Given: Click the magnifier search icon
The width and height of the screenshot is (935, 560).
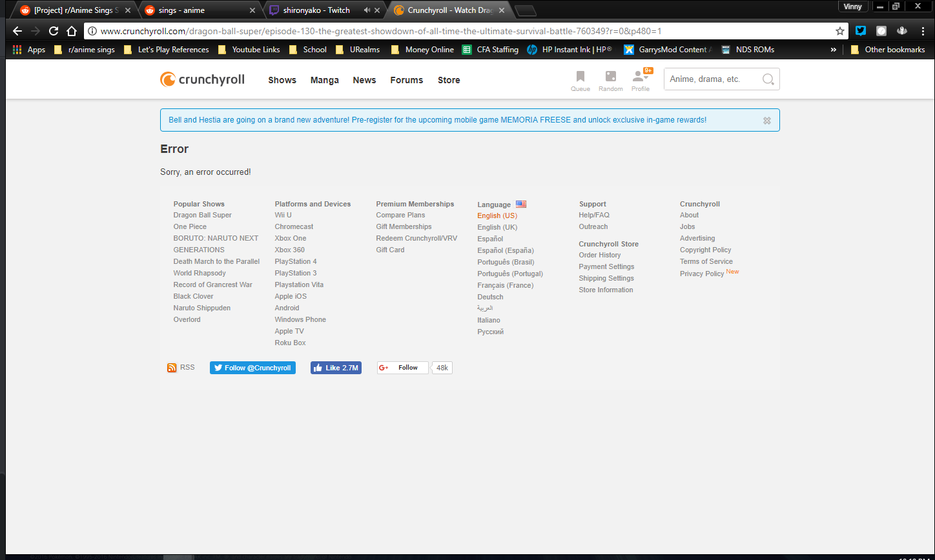Looking at the screenshot, I should pos(768,79).
